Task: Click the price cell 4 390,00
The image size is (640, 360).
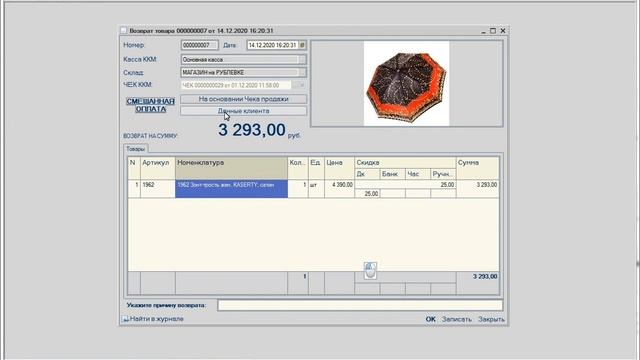Action: 340,189
